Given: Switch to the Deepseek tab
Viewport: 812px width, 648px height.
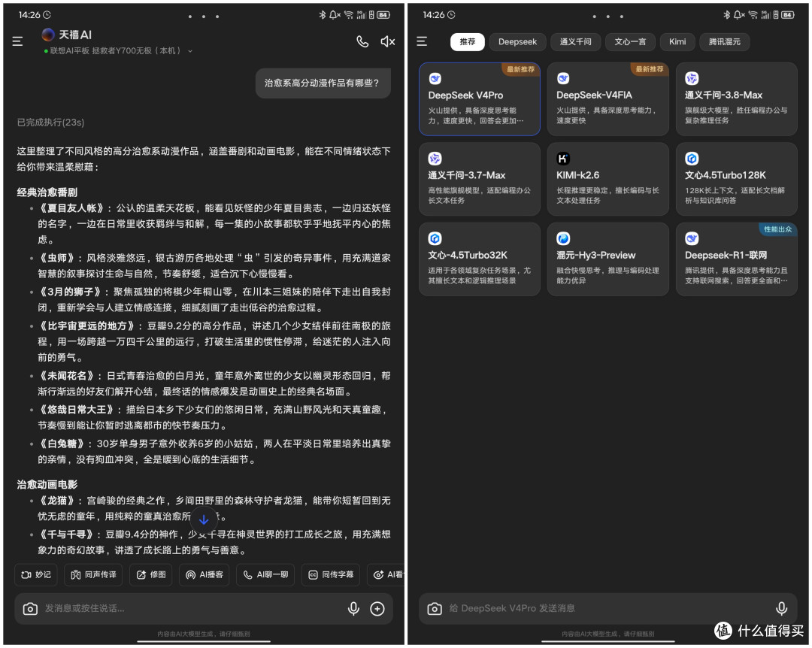Looking at the screenshot, I should (517, 42).
